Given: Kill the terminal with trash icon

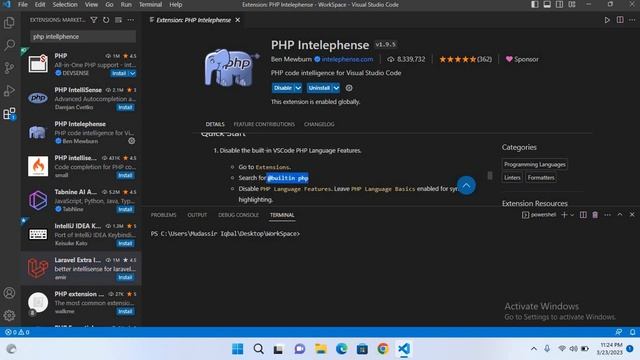Looking at the screenshot, I should (595, 215).
